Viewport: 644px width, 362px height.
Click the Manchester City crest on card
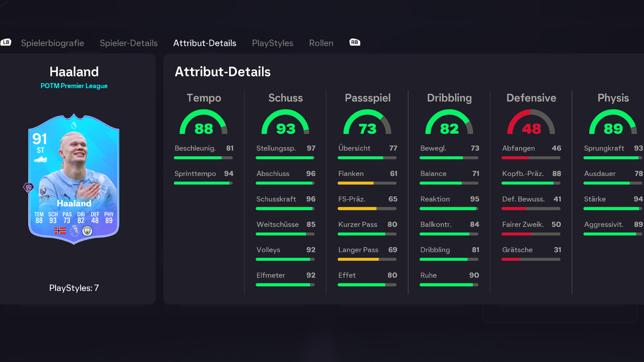point(87,231)
